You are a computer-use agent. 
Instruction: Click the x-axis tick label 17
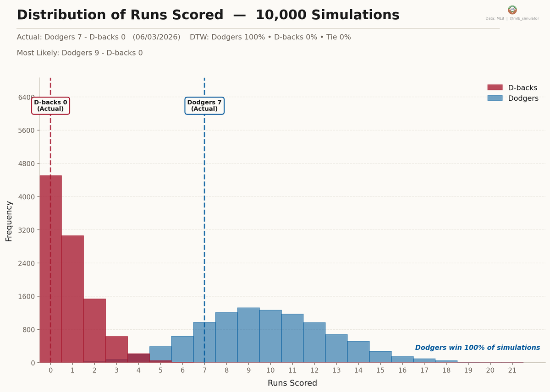[424, 370]
